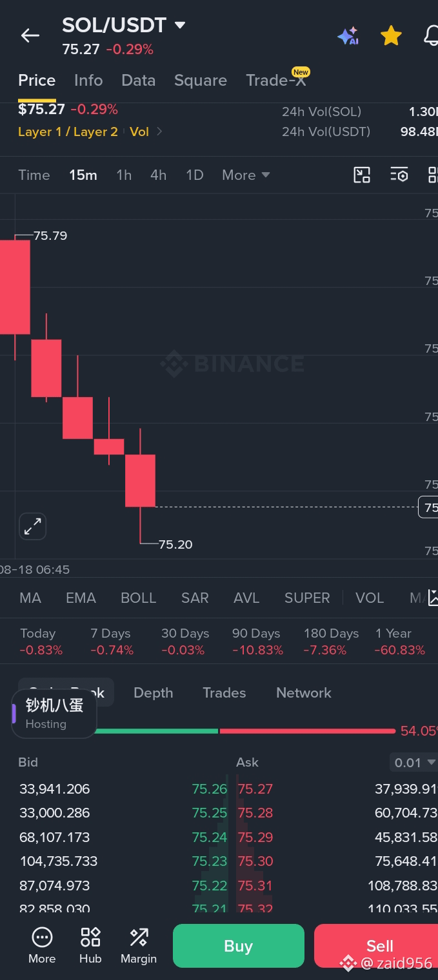Toggle the yellow favorite star

tap(391, 36)
